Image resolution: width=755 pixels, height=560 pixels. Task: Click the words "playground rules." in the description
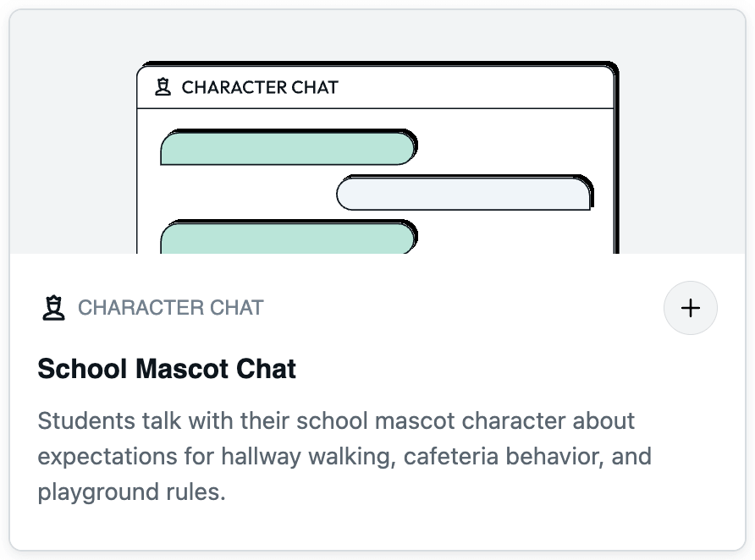(131, 492)
